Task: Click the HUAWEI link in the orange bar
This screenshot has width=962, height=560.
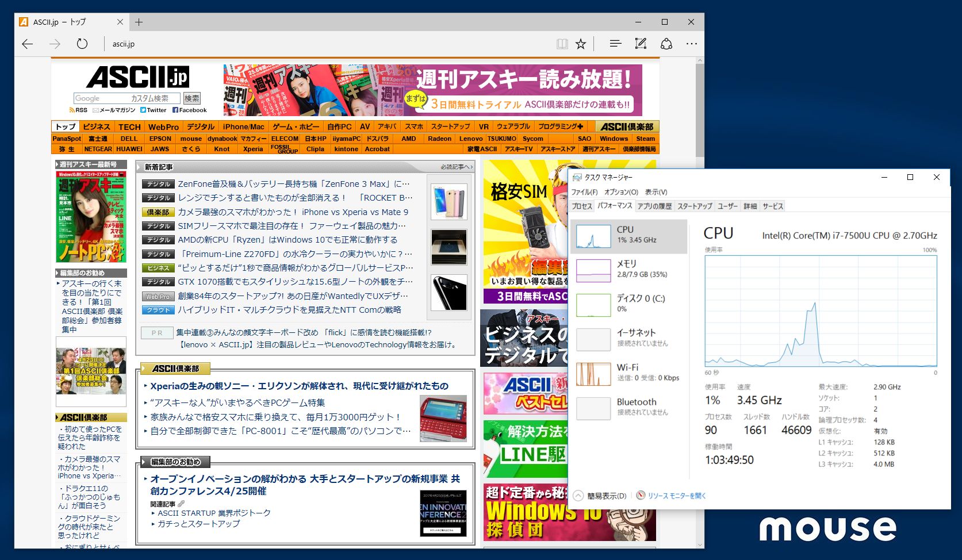Action: (x=129, y=149)
